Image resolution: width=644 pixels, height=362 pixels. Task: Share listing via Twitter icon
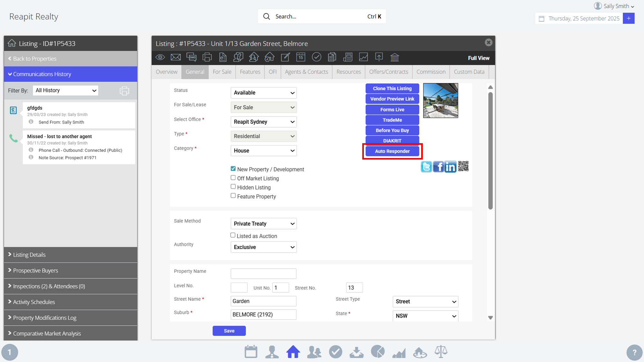pos(426,167)
